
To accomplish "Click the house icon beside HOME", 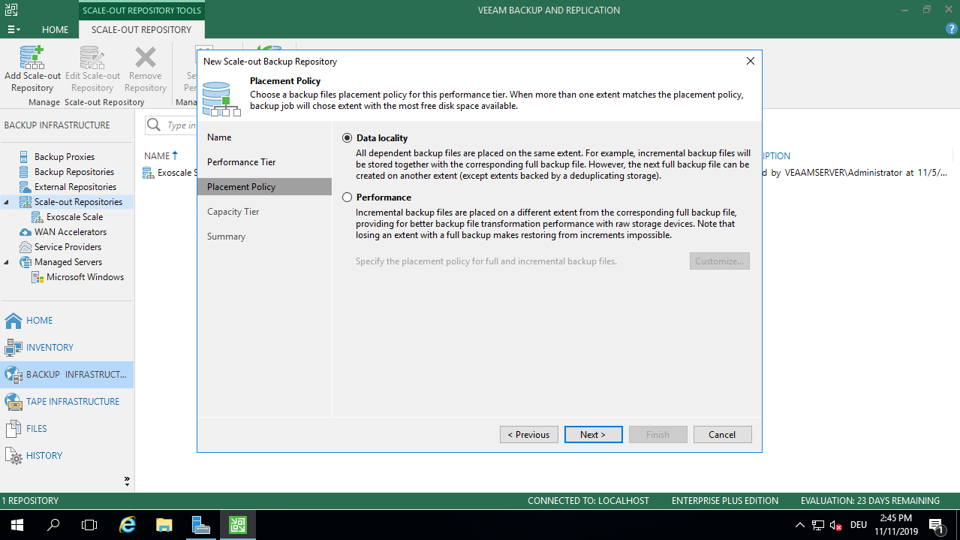I will 13,320.
